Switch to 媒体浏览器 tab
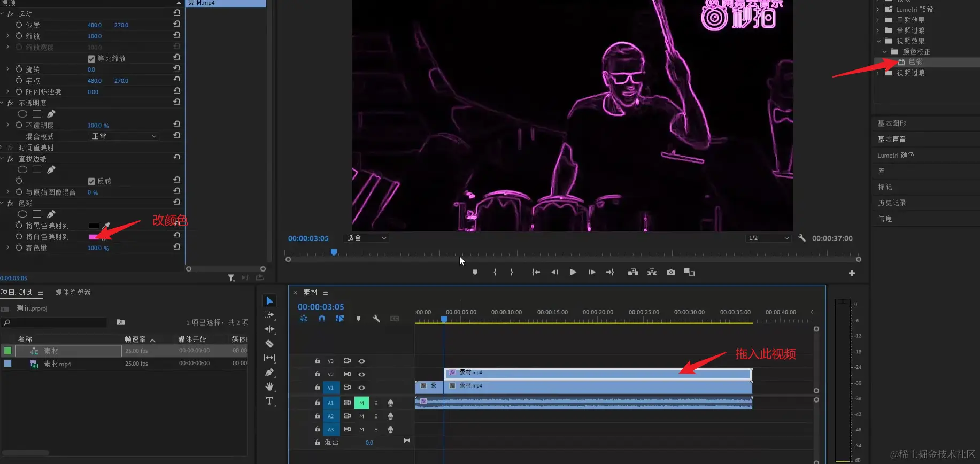The height and width of the screenshot is (464, 980). 73,292
